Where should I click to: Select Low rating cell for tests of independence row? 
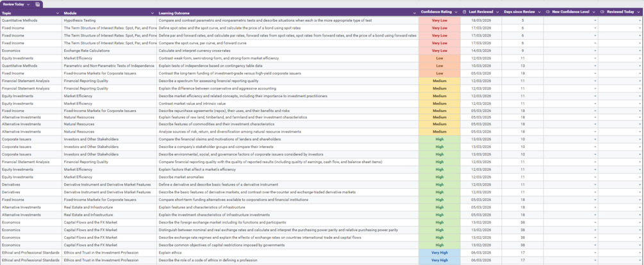point(440,66)
